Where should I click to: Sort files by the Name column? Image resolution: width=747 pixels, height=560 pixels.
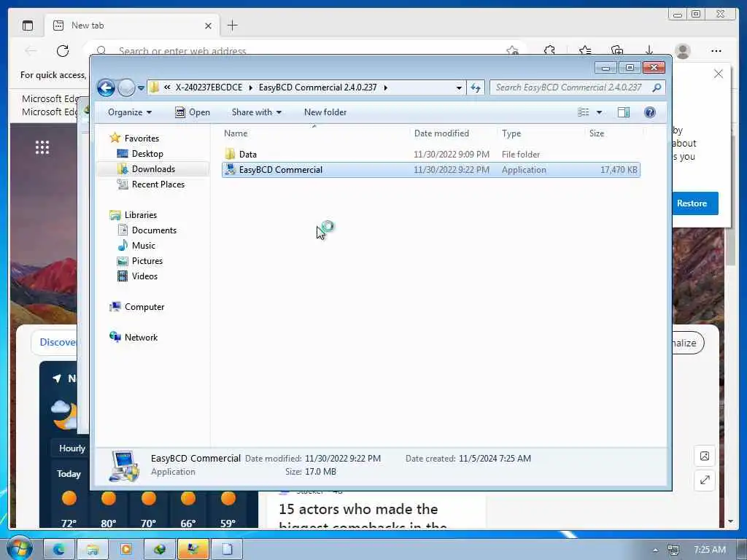tap(236, 133)
